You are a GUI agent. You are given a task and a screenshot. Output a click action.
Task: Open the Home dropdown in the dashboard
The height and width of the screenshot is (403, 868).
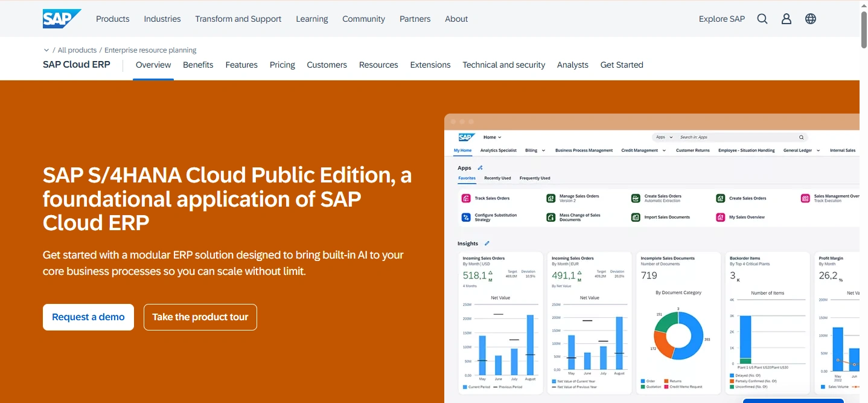[x=493, y=137]
